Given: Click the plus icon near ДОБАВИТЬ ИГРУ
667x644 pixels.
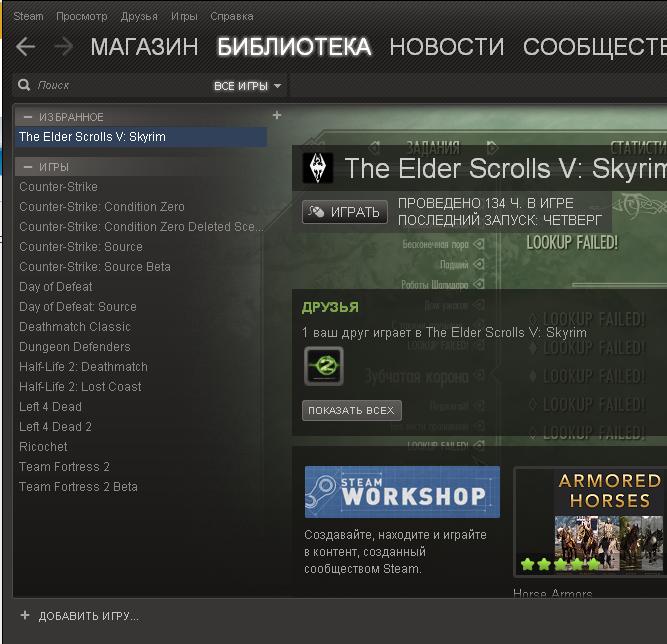Looking at the screenshot, I should (25, 615).
